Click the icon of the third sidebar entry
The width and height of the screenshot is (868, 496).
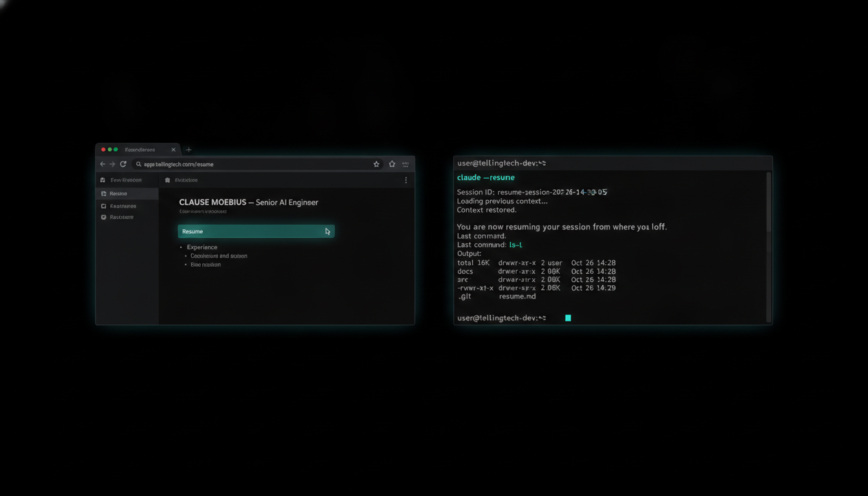point(103,206)
